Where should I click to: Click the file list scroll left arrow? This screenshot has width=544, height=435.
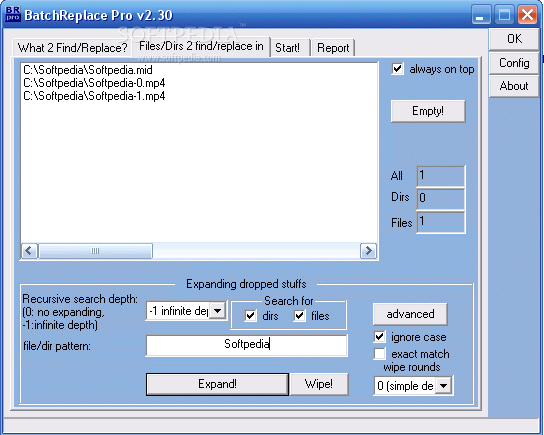click(x=29, y=250)
